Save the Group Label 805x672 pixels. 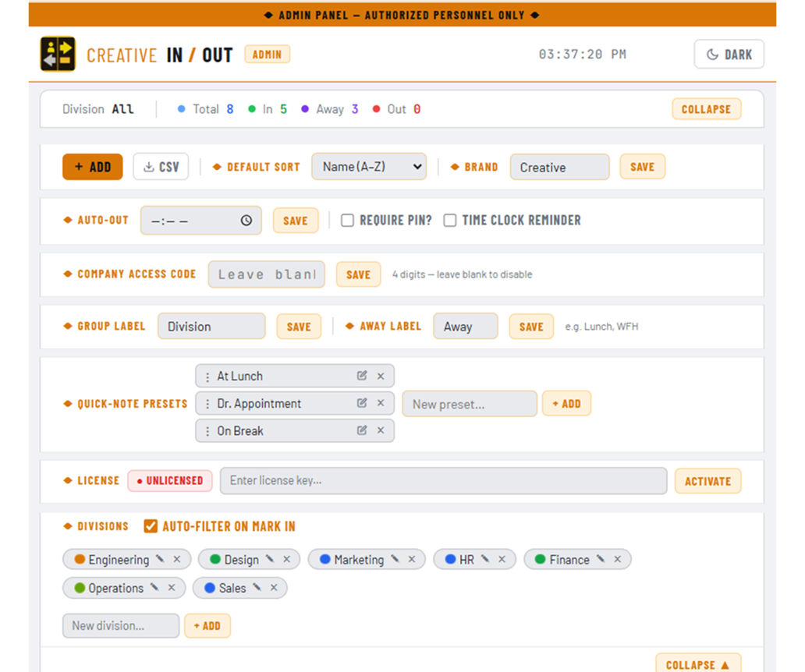(x=299, y=326)
